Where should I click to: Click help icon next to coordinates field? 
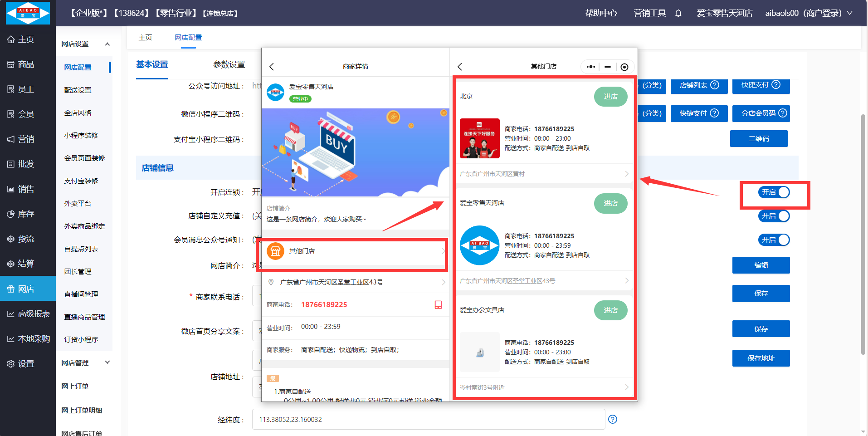(612, 419)
